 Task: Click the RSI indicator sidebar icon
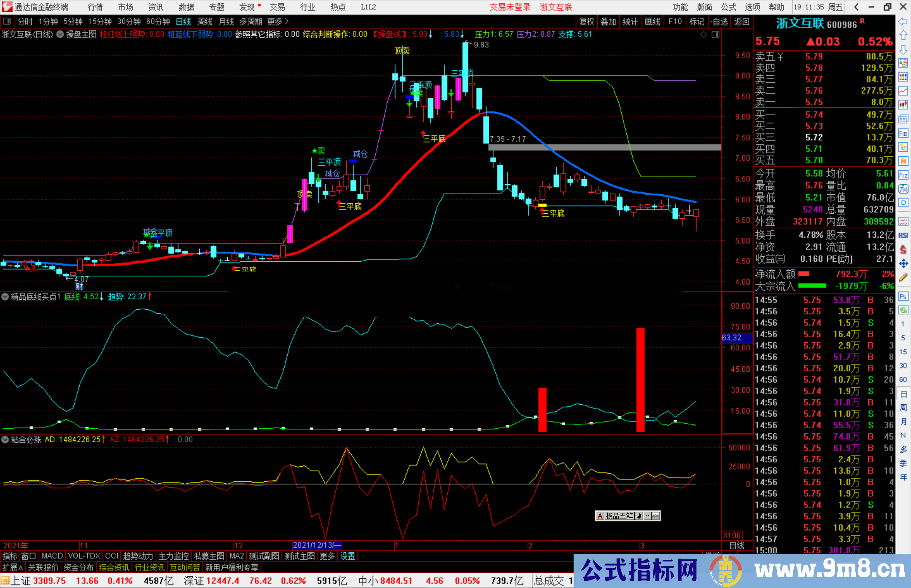click(x=903, y=235)
